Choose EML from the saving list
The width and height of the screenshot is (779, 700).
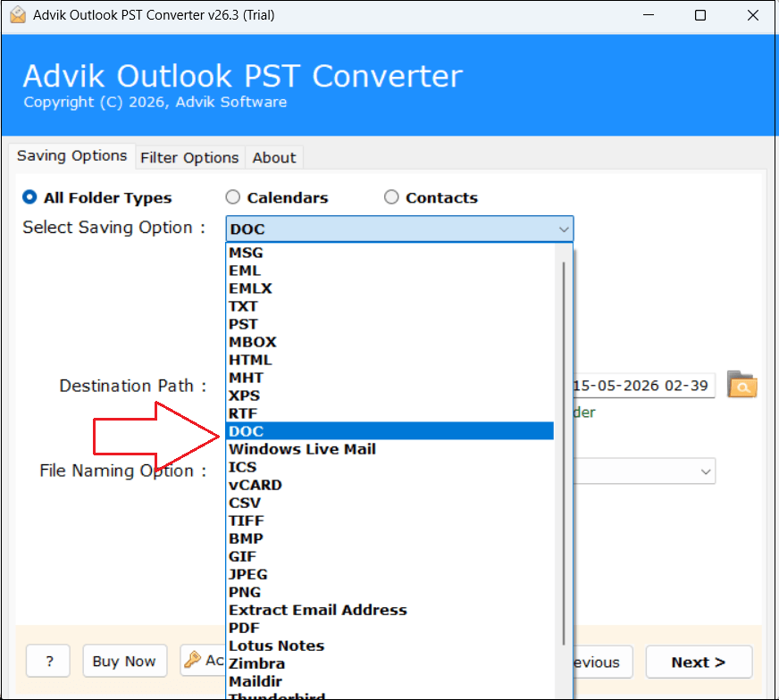(390, 271)
